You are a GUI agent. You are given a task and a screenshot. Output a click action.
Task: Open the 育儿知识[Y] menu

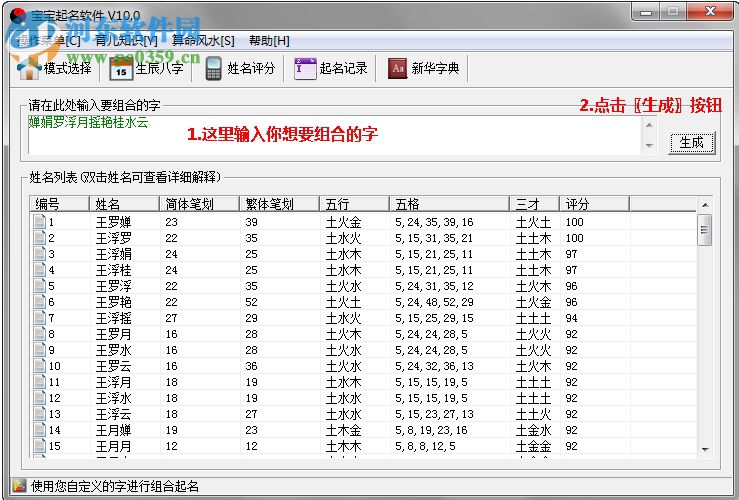point(126,41)
